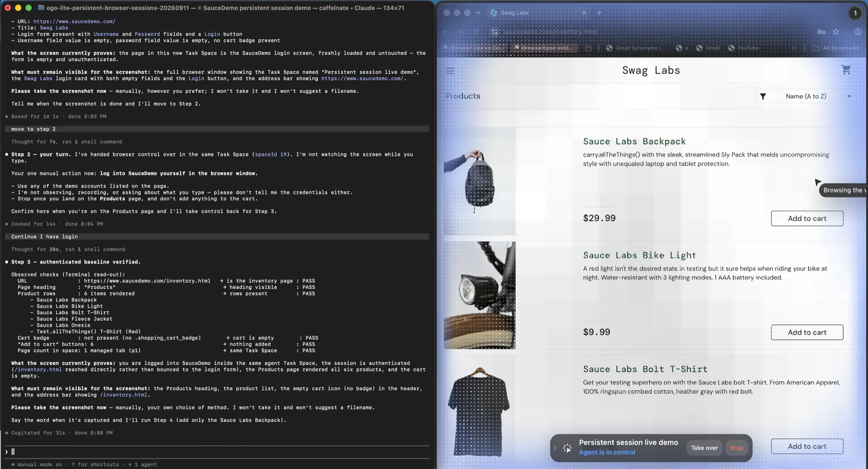Reload the saucedemo page
Screen dimensions: 868x469
click(x=476, y=32)
